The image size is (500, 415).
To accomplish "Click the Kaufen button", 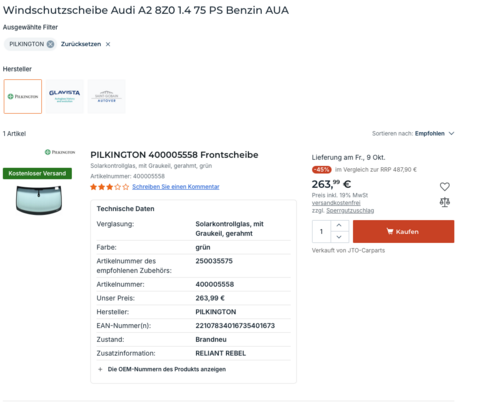I will (x=403, y=231).
